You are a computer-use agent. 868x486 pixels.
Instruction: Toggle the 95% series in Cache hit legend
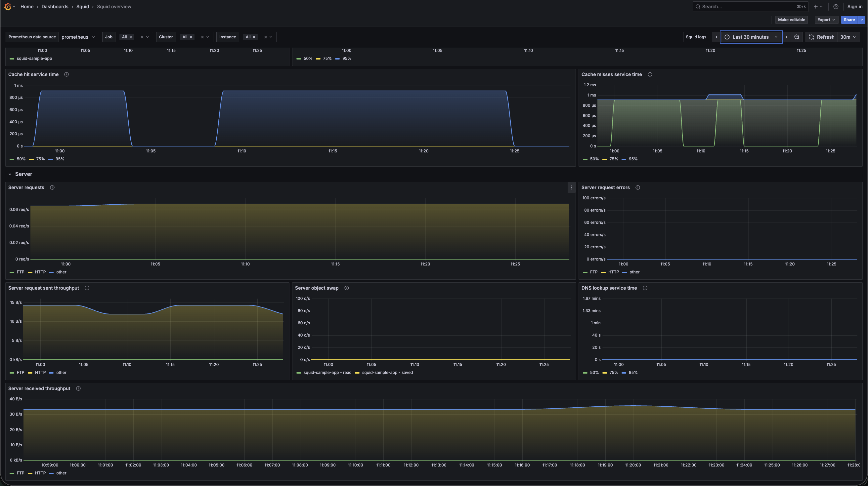coord(59,159)
